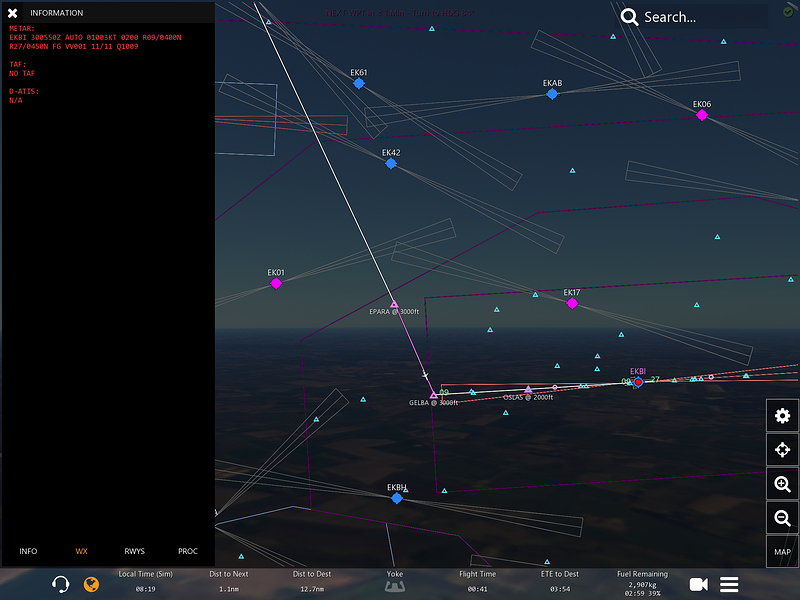
Task: Open the RWYS runways tab
Action: tap(135, 551)
